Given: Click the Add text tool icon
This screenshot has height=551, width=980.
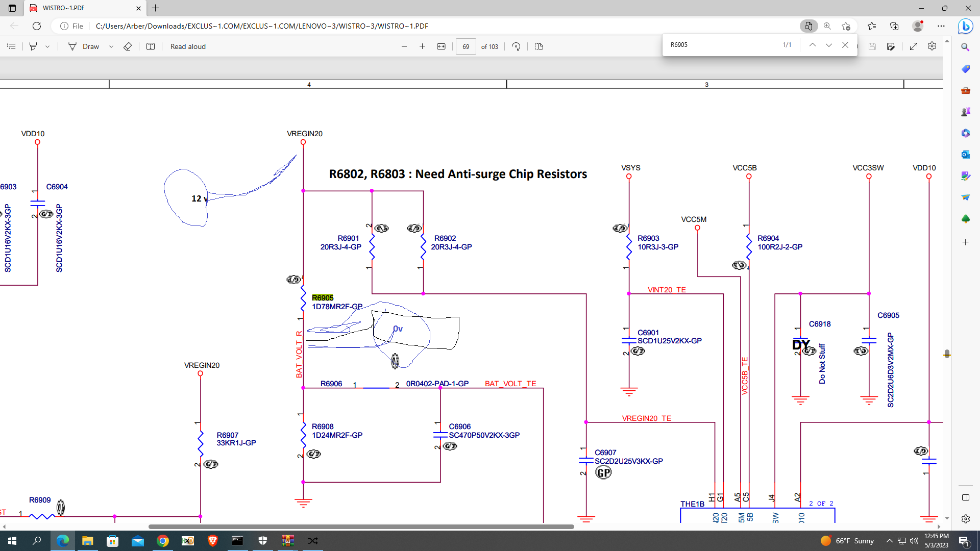Looking at the screenshot, I should [151, 46].
